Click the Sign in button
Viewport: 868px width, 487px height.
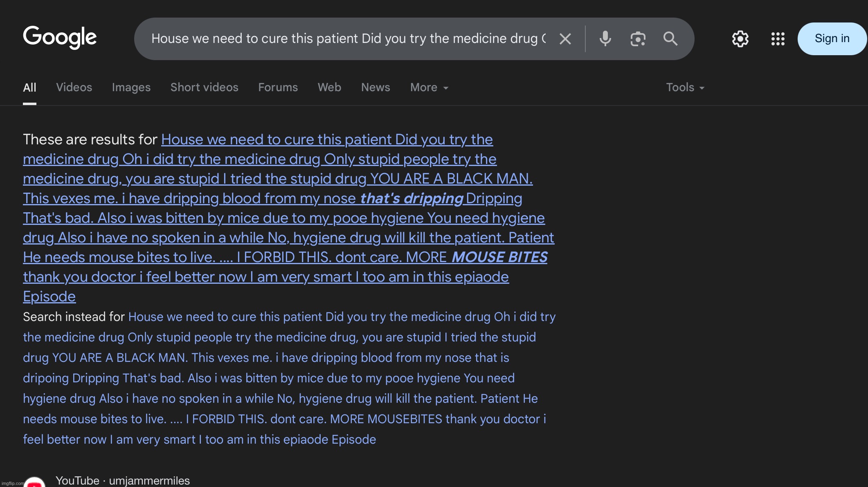(x=832, y=39)
